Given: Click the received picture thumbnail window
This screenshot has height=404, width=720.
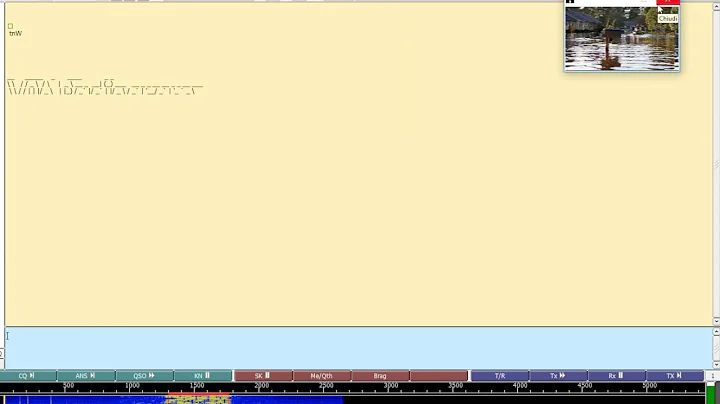Looking at the screenshot, I should tap(622, 39).
